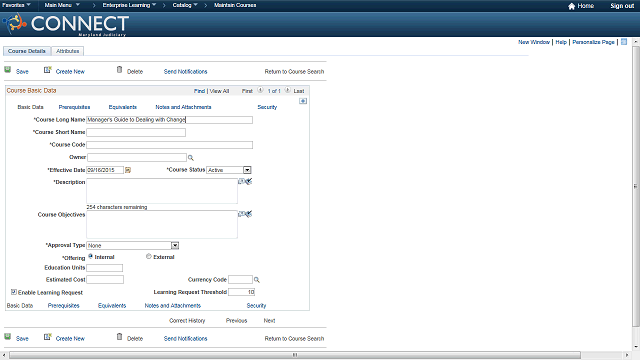Click in the Owner field

point(137,158)
